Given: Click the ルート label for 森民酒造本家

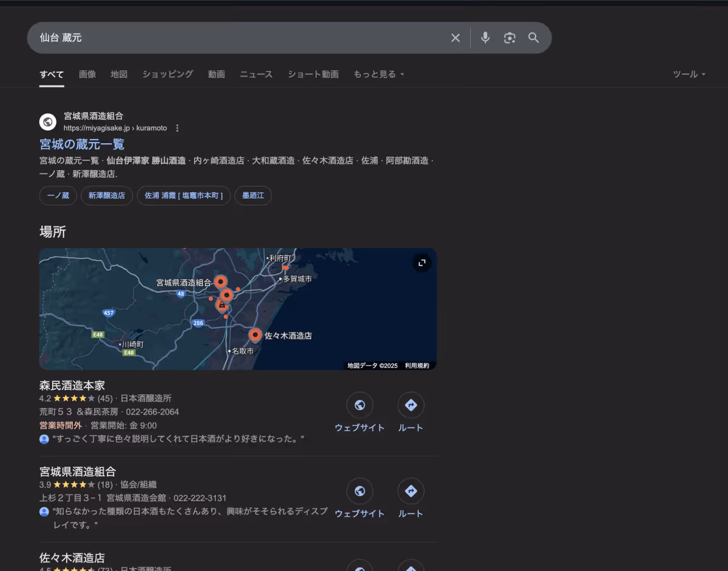Looking at the screenshot, I should point(411,428).
